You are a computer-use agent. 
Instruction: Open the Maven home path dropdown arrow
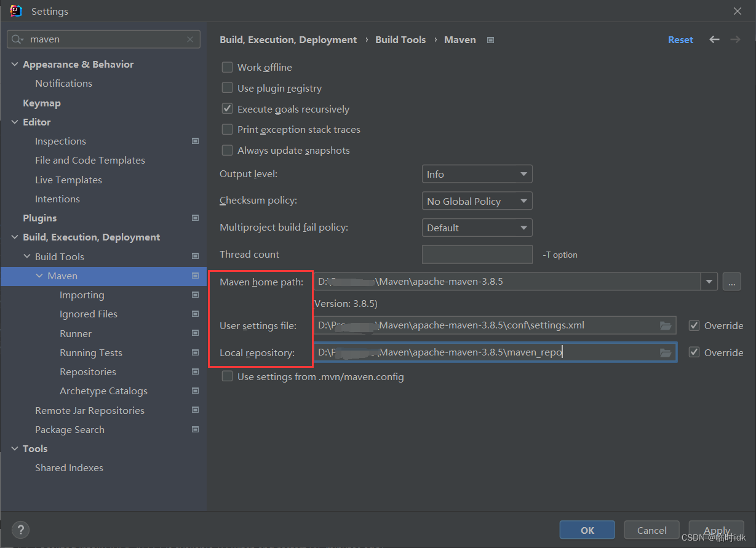[x=709, y=282]
